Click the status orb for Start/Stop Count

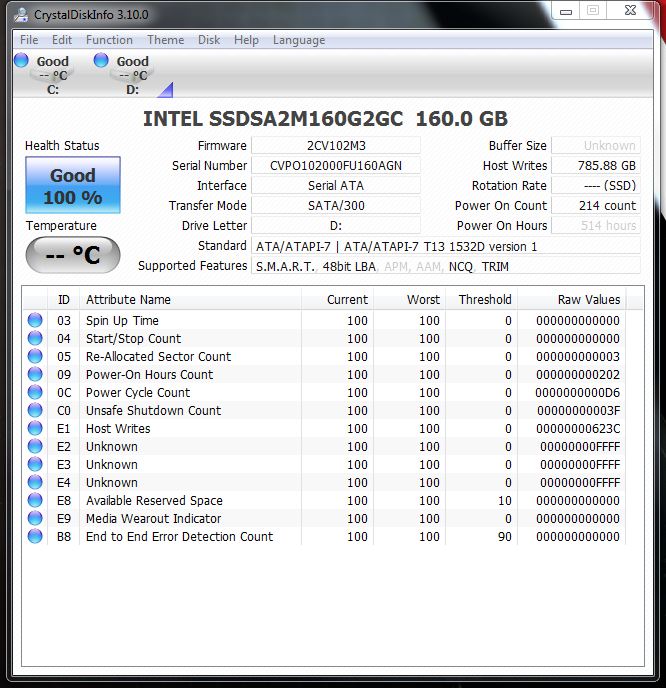35,338
